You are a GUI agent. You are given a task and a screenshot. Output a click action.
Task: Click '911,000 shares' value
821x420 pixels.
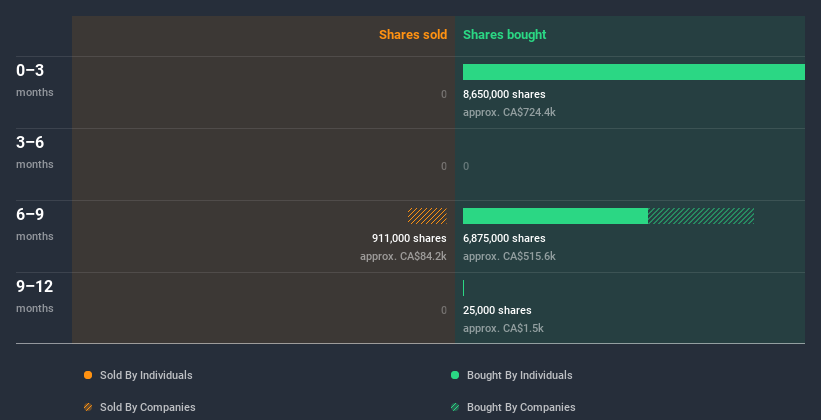point(409,238)
